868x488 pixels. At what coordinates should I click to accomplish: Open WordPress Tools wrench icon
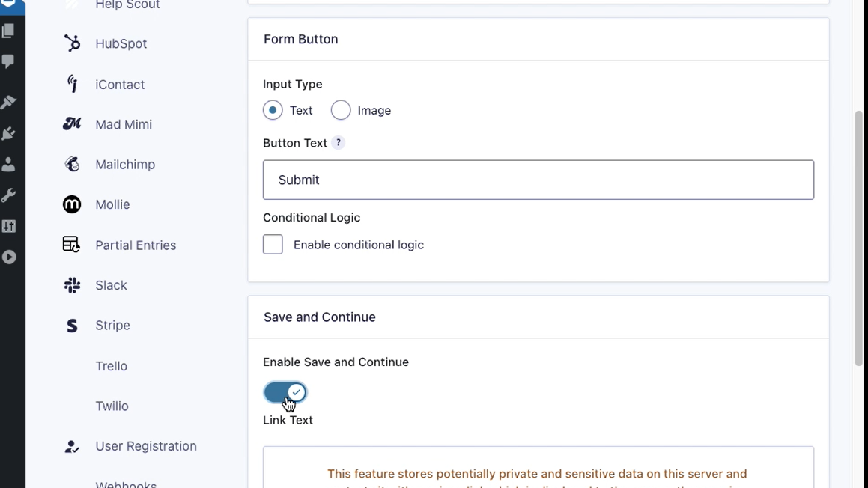click(x=9, y=195)
